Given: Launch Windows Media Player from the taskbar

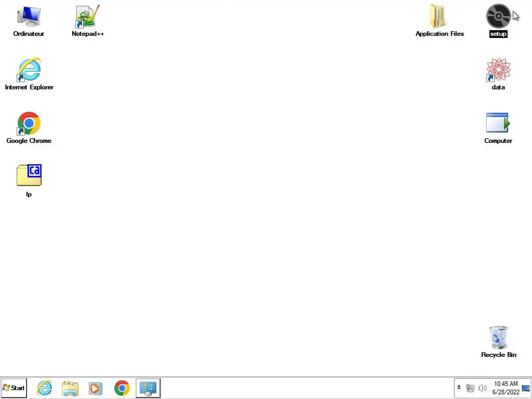Looking at the screenshot, I should (96, 388).
